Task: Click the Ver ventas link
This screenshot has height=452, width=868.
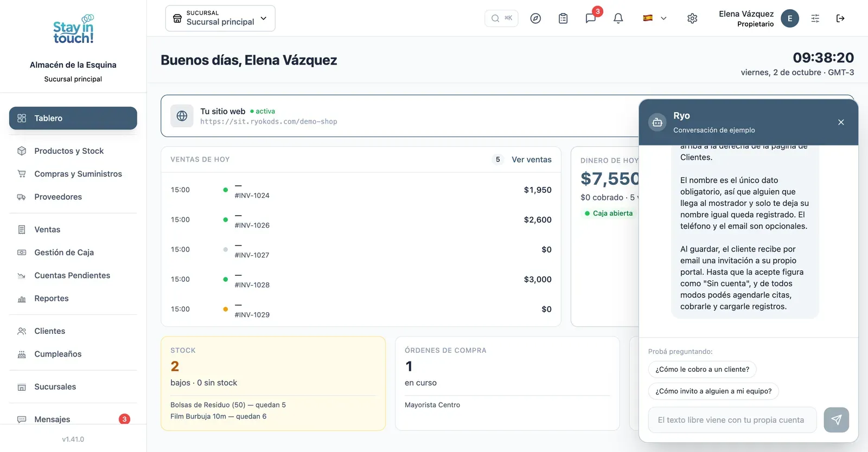Action: point(532,159)
